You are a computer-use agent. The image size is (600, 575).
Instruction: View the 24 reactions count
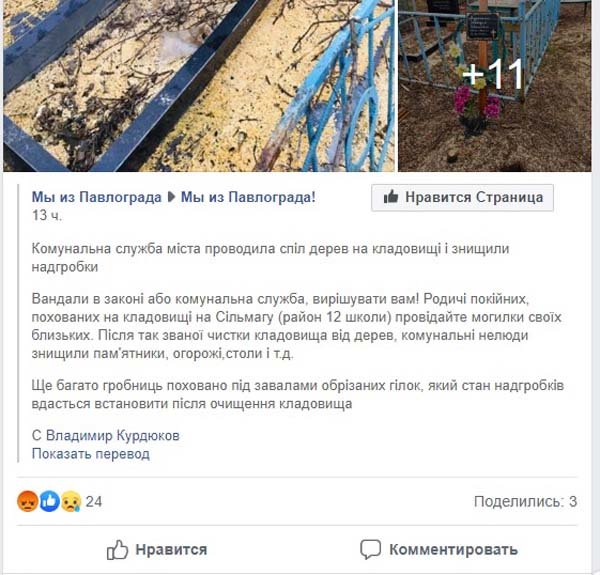[94, 502]
